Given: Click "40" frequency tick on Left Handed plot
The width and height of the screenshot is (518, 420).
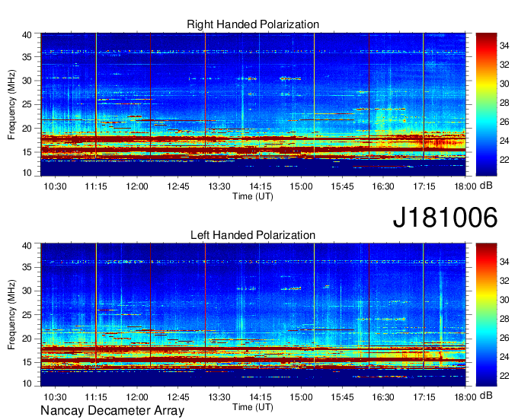Looking at the screenshot, I should click(27, 246).
